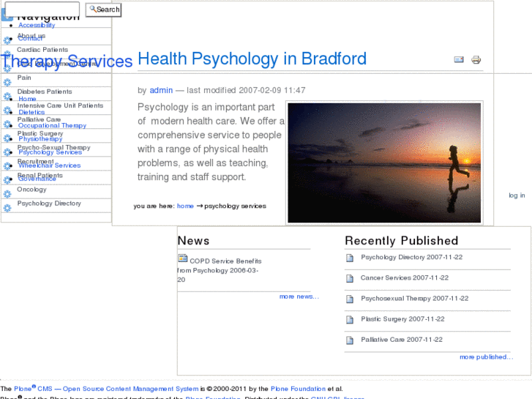This screenshot has width=532, height=399.
Task: Click the home breadcrumb link
Action: point(185,206)
